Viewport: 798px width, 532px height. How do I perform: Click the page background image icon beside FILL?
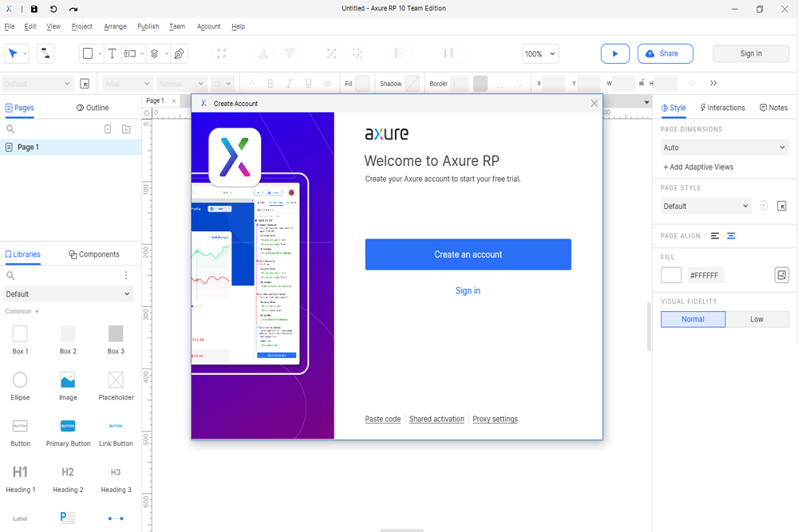coord(782,274)
